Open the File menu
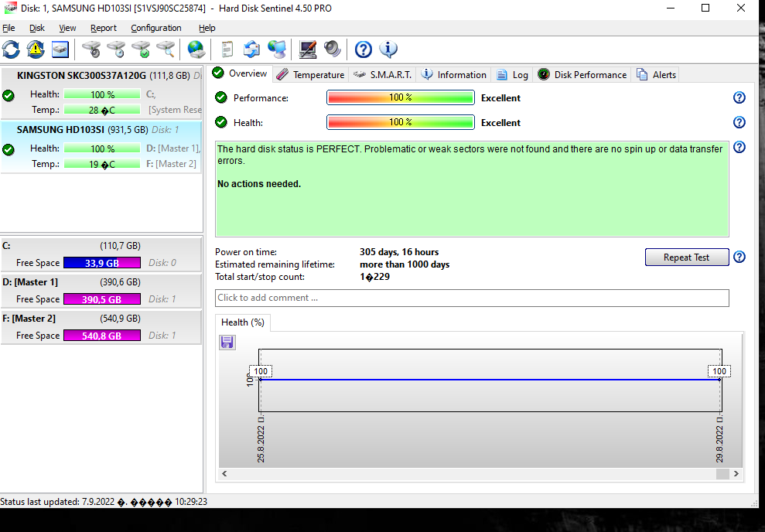This screenshot has height=532, width=765. tap(9, 28)
